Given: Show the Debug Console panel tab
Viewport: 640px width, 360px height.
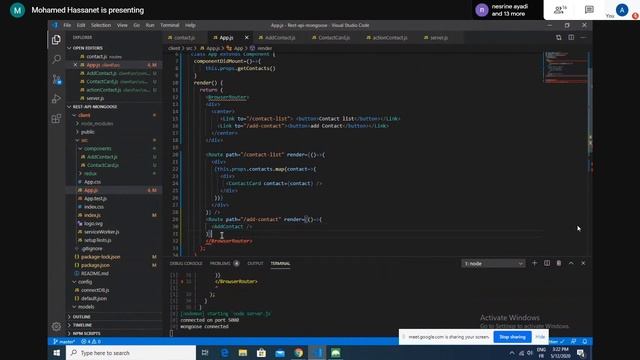Looking at the screenshot, I should (x=186, y=263).
